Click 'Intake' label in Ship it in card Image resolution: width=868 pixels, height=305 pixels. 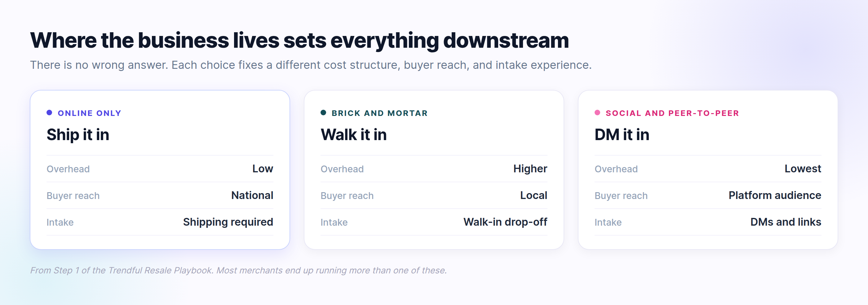(60, 223)
